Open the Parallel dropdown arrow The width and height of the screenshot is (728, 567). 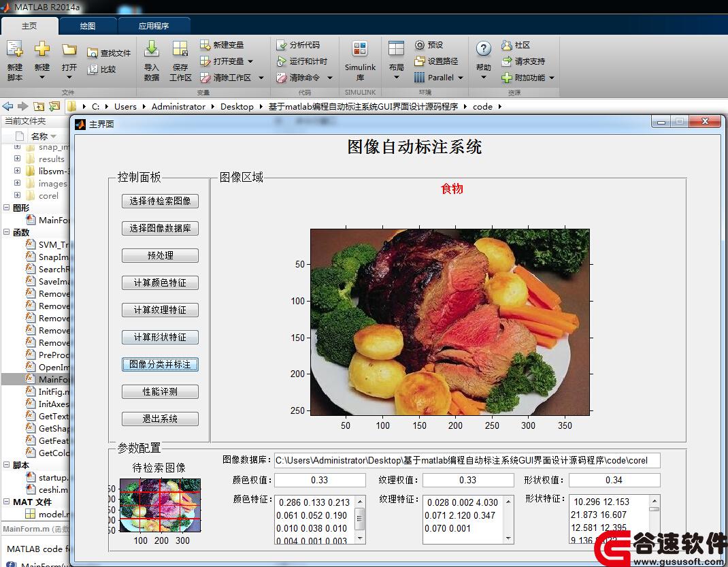tap(461, 78)
